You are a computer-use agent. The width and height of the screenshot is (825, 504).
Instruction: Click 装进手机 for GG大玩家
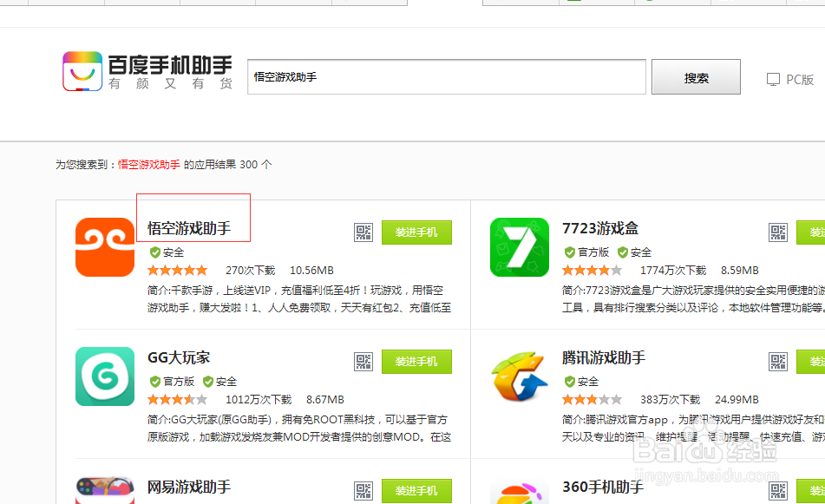point(416,362)
